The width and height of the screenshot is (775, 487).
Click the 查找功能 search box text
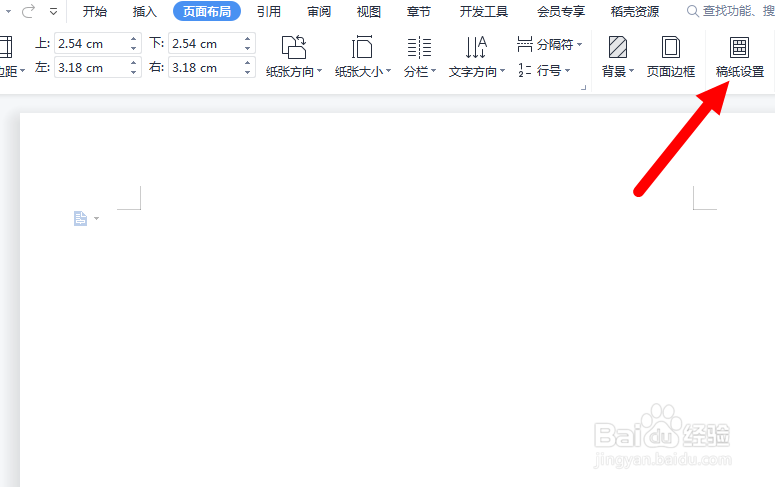click(738, 11)
